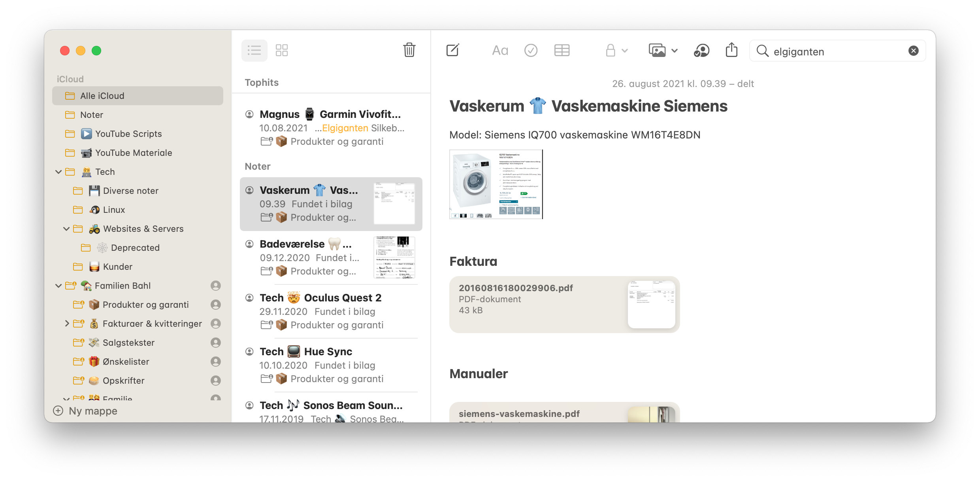The width and height of the screenshot is (980, 481).
Task: Open collaboration share settings icon
Action: click(701, 51)
